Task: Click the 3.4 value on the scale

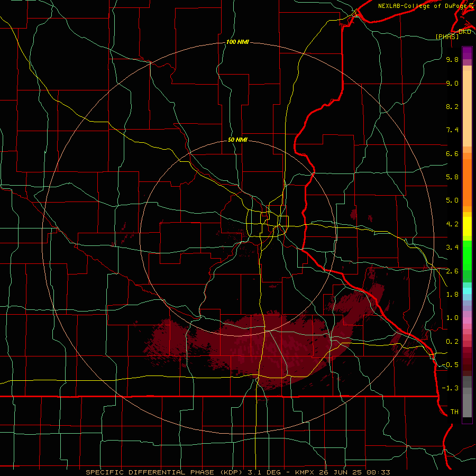Action: click(452, 248)
